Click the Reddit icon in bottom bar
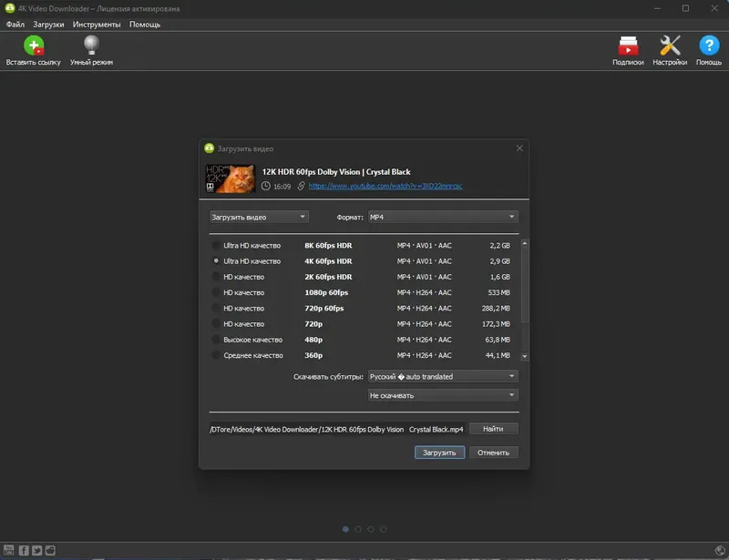This screenshot has height=560, width=729. tap(50, 550)
